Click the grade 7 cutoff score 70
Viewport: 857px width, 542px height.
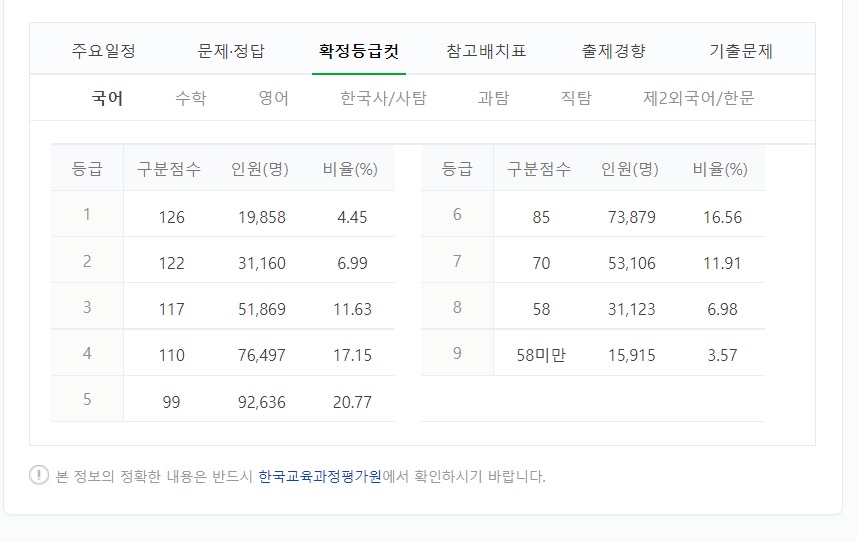[x=541, y=263]
